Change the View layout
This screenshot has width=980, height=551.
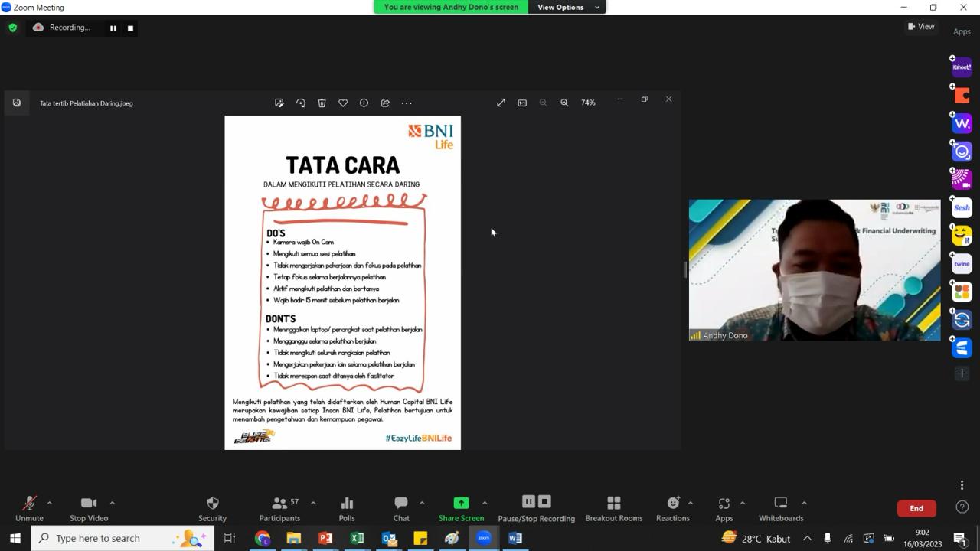[921, 26]
